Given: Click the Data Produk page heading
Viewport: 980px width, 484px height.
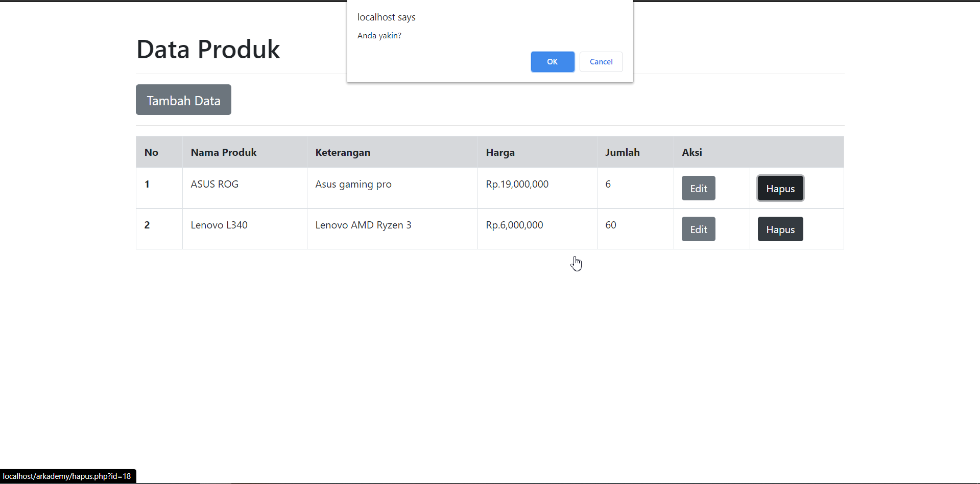Looking at the screenshot, I should (208, 49).
